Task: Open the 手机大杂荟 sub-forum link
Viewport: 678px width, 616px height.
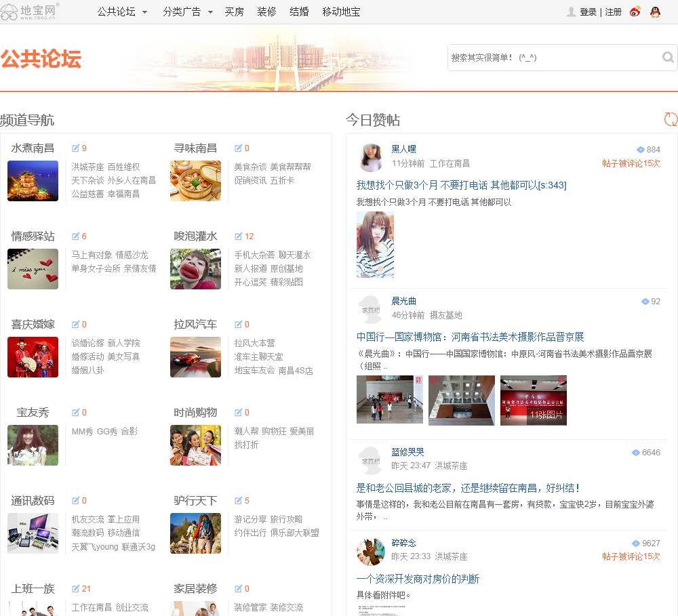Action: (254, 255)
